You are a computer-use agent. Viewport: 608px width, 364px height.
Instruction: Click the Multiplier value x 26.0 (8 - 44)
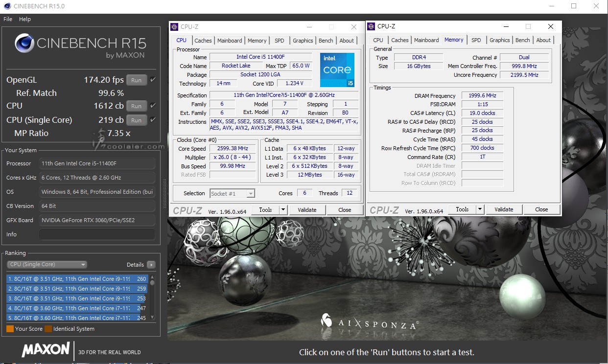233,157
